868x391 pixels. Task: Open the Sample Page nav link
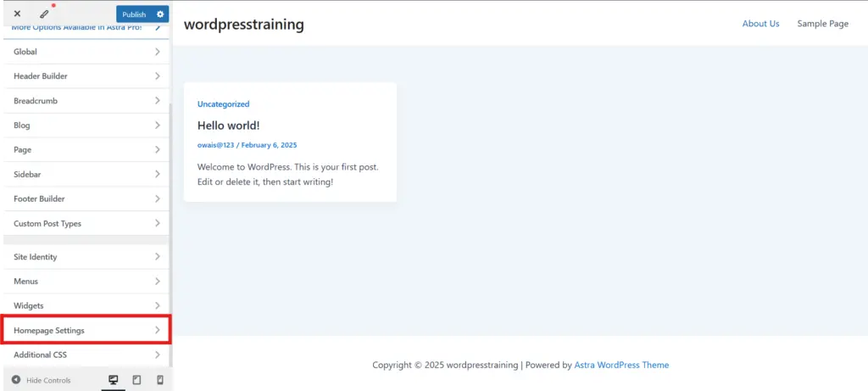(x=822, y=24)
